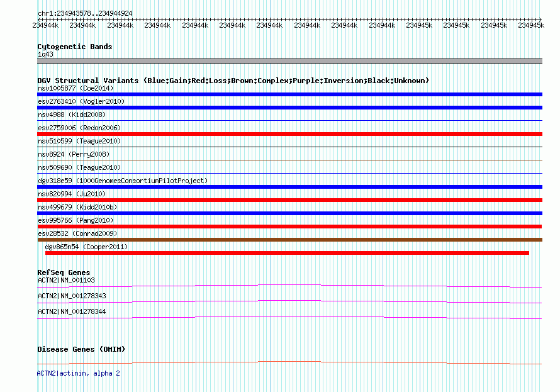Click the blue bar for esv2763410
Image resolution: width=560 pixels, height=392 pixels.
(x=289, y=108)
